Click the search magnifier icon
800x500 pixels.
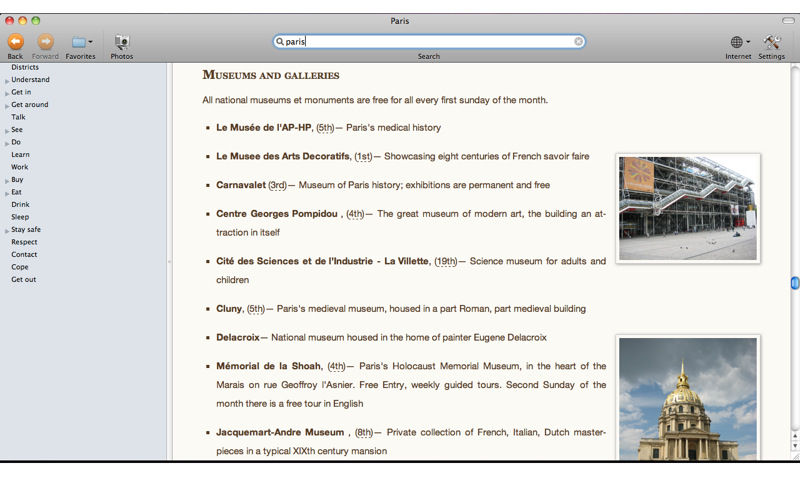click(x=280, y=41)
